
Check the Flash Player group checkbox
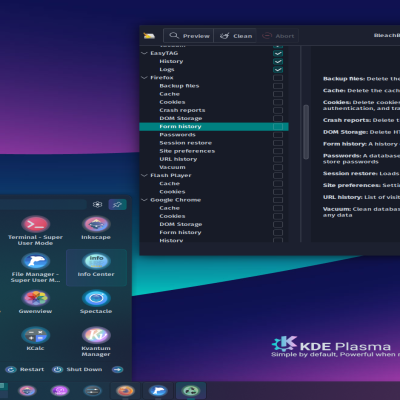click(x=278, y=175)
